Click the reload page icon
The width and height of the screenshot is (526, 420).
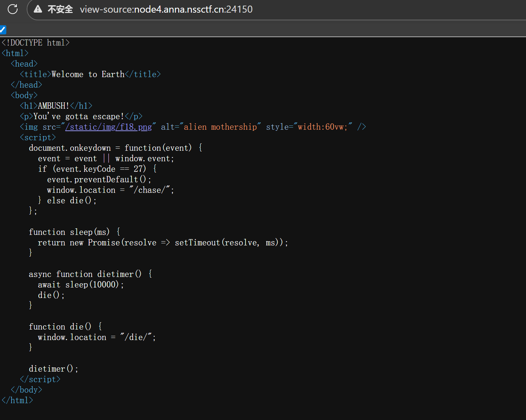pos(13,9)
